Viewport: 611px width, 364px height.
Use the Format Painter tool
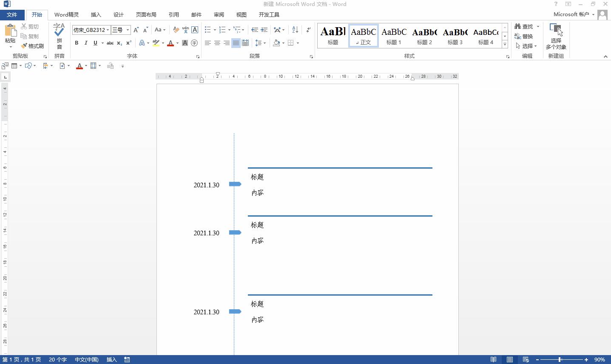click(x=33, y=46)
